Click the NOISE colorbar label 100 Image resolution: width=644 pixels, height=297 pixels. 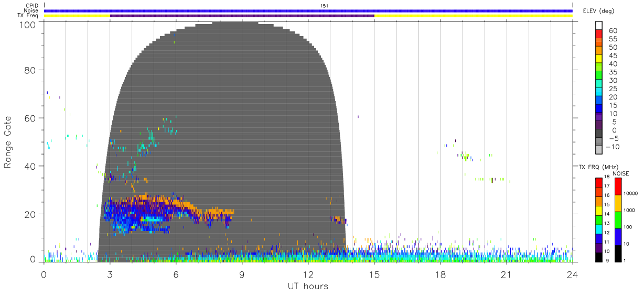[x=628, y=227]
